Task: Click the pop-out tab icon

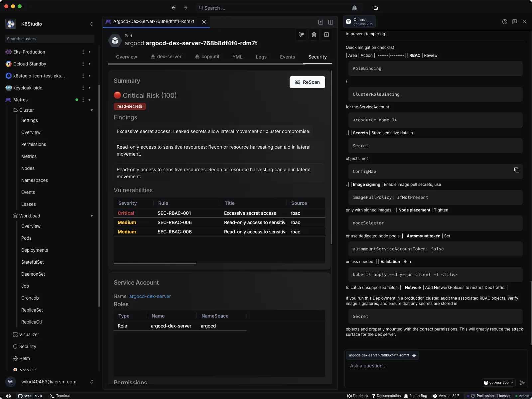Action: pyautogui.click(x=321, y=22)
